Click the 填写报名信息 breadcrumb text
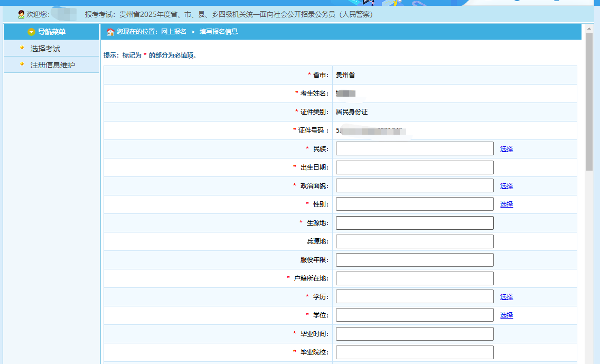The image size is (600, 364). 219,31
